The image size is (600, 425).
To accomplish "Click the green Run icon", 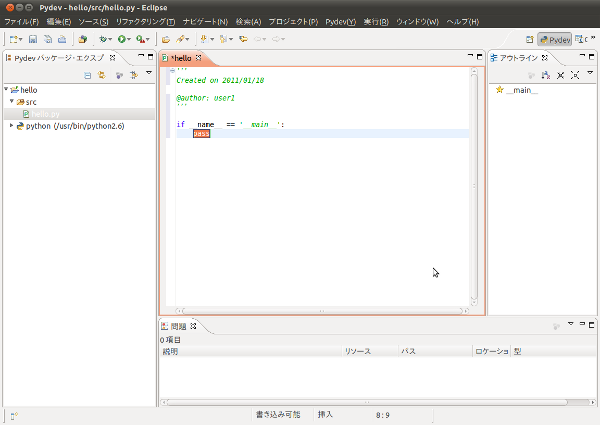I will tap(122, 39).
